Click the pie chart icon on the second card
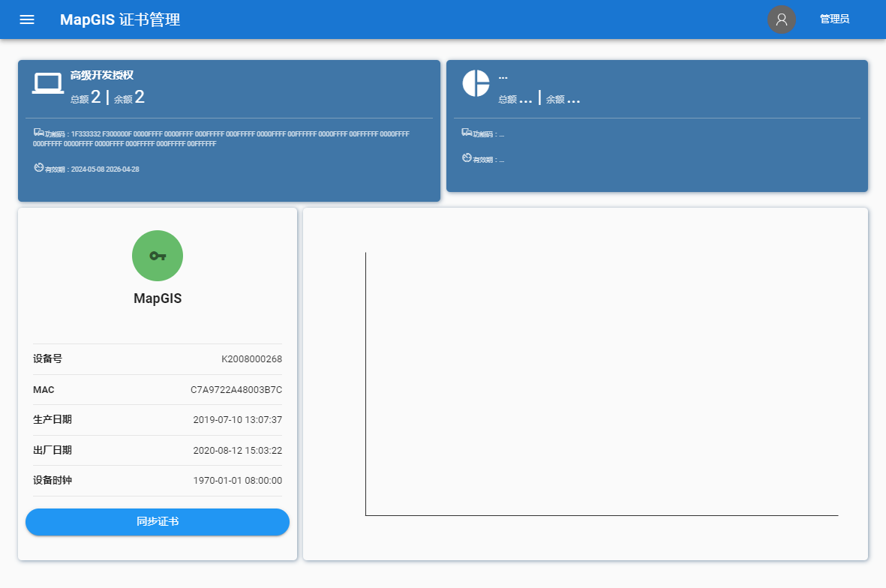Screen dimensions: 886x588 tap(476, 83)
